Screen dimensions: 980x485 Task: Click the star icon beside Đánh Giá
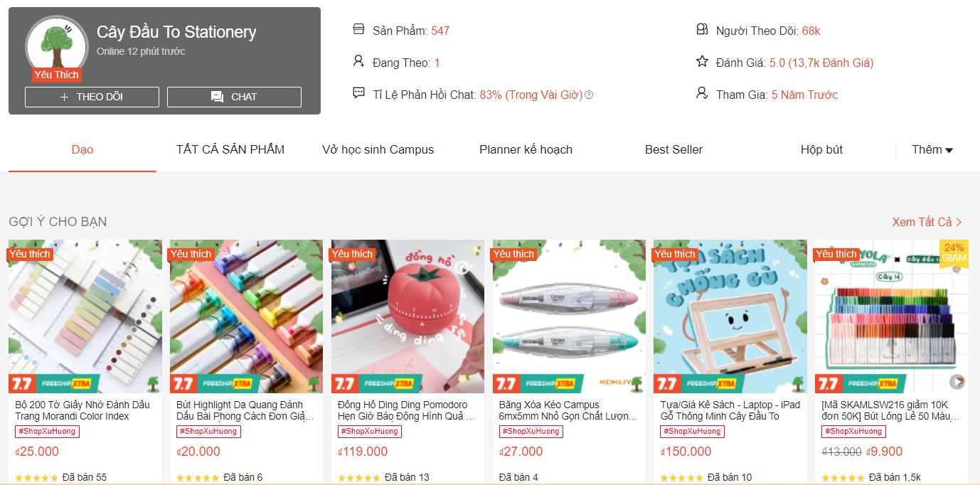click(702, 62)
